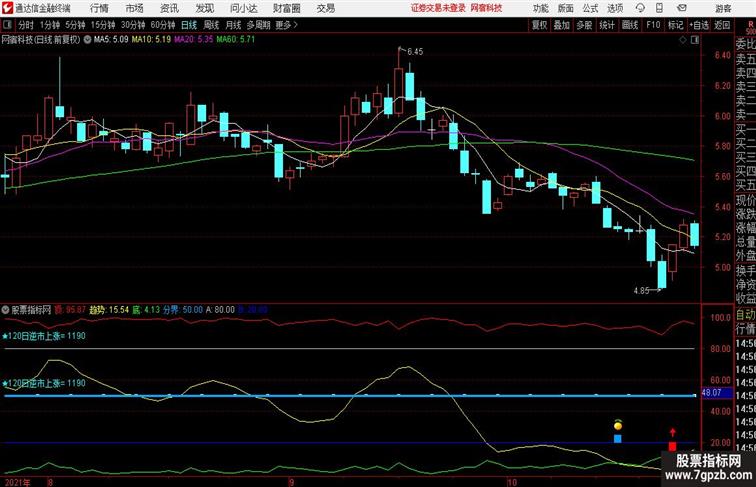The image size is (756, 487).
Task: Expand the 更多 periods dropdown
Action: point(287,25)
